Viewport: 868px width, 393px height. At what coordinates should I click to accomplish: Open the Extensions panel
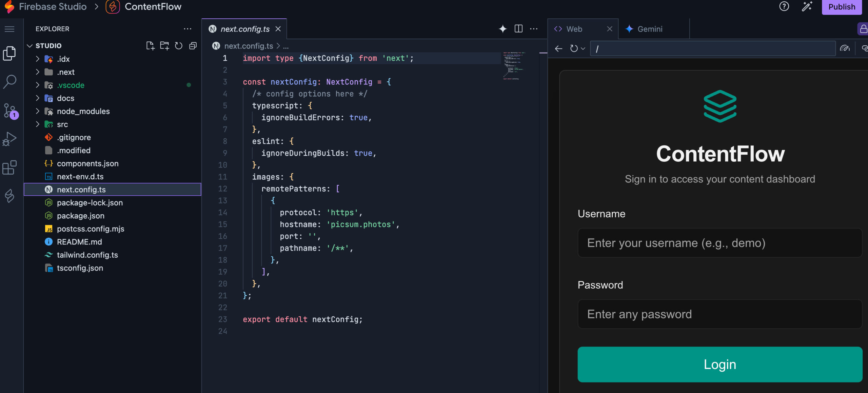(9, 168)
